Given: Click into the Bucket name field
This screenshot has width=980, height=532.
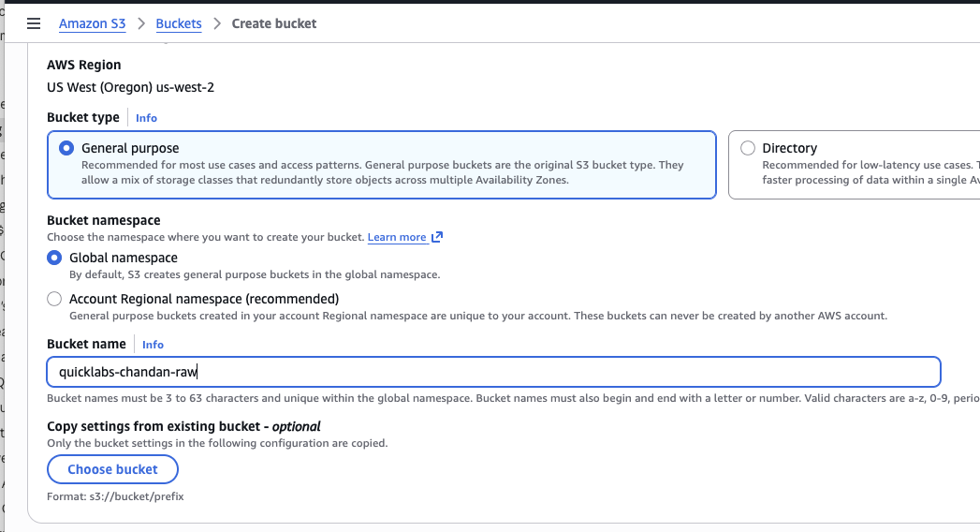Looking at the screenshot, I should [x=494, y=372].
